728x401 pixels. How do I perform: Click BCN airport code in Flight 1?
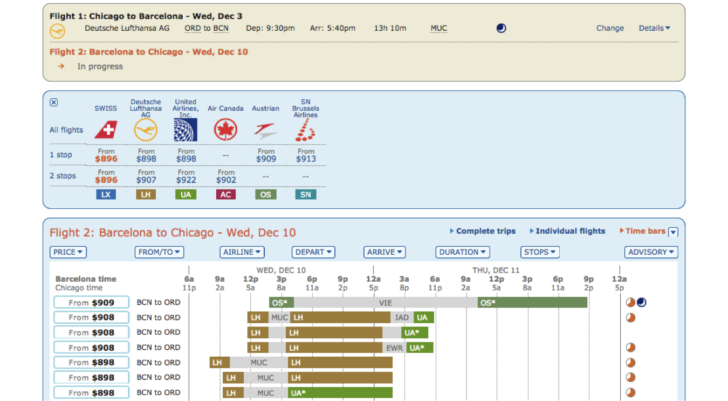[221, 28]
